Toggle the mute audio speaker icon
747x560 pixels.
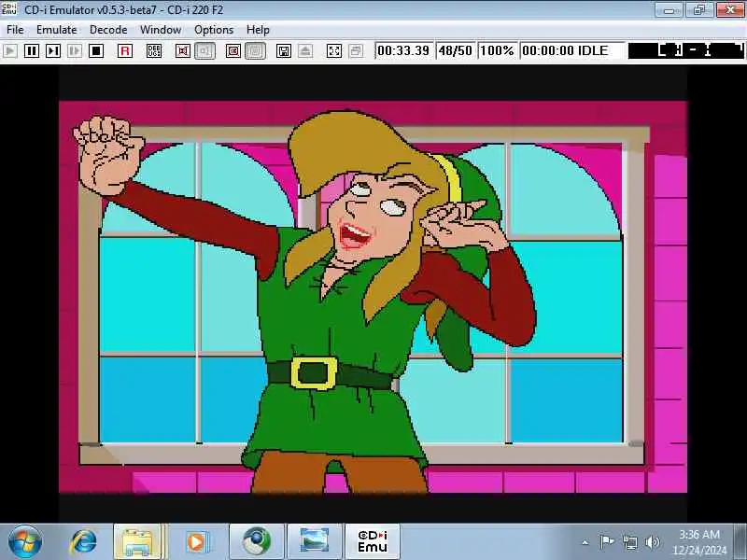pyautogui.click(x=182, y=51)
